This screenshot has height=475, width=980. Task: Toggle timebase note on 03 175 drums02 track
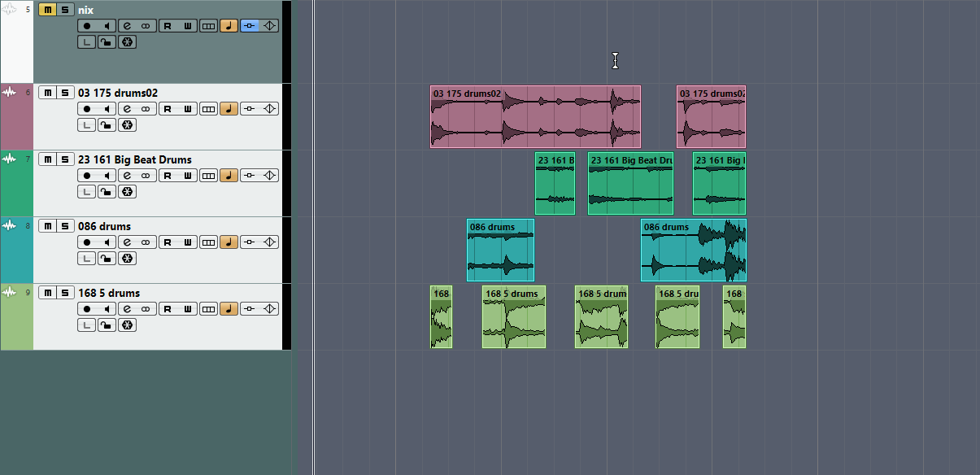click(229, 108)
